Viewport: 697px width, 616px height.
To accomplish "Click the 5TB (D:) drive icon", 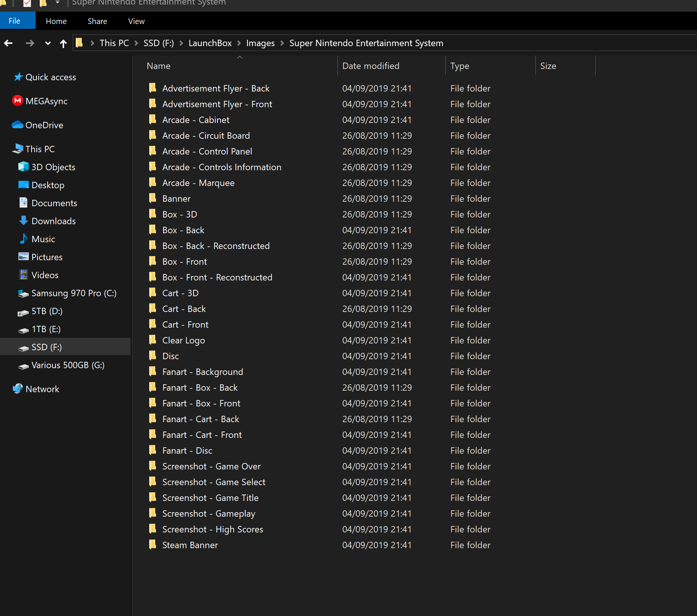I will [x=23, y=312].
